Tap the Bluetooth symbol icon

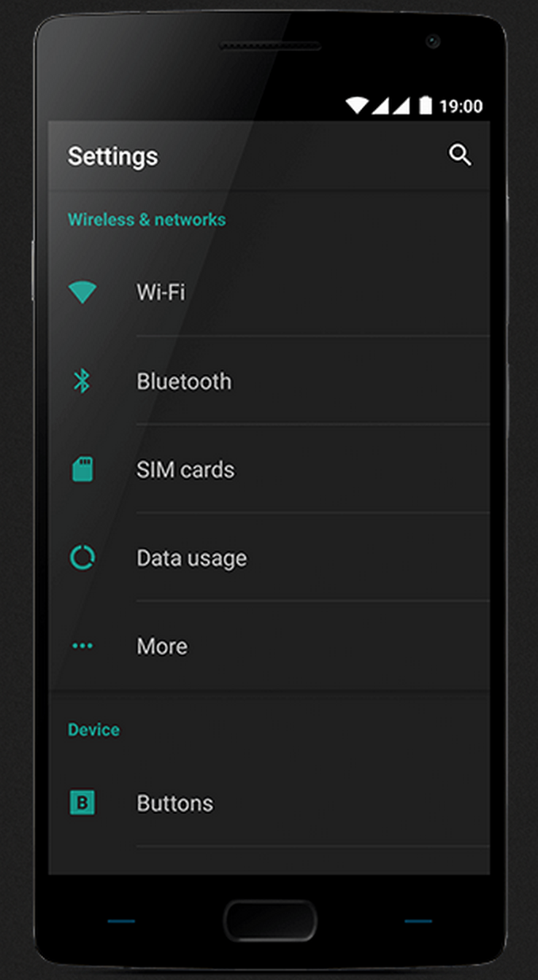tap(82, 381)
